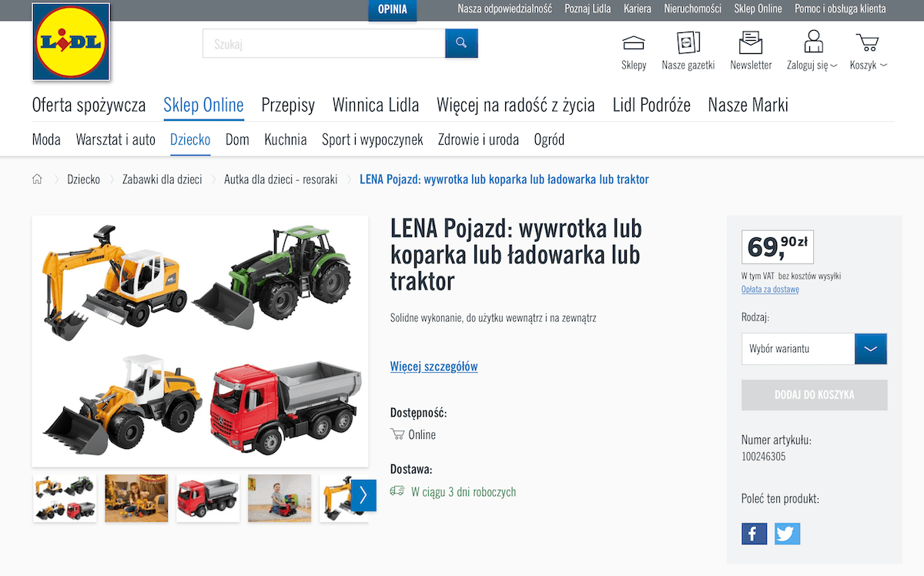Click Zabawki dla dzieci breadcrumb

[x=162, y=179]
